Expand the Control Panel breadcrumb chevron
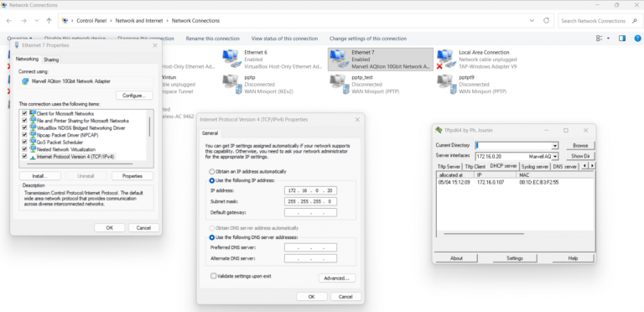The image size is (644, 312). point(111,20)
